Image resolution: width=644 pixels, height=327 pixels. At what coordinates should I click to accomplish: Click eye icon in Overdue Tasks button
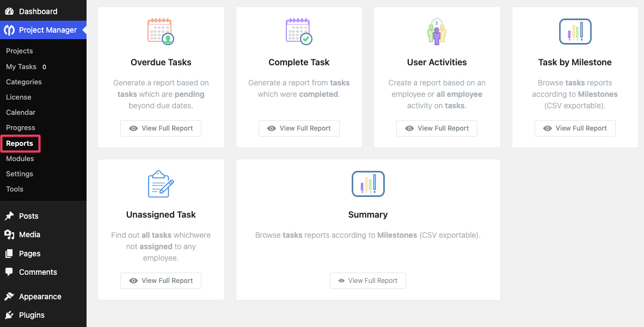[x=133, y=128]
